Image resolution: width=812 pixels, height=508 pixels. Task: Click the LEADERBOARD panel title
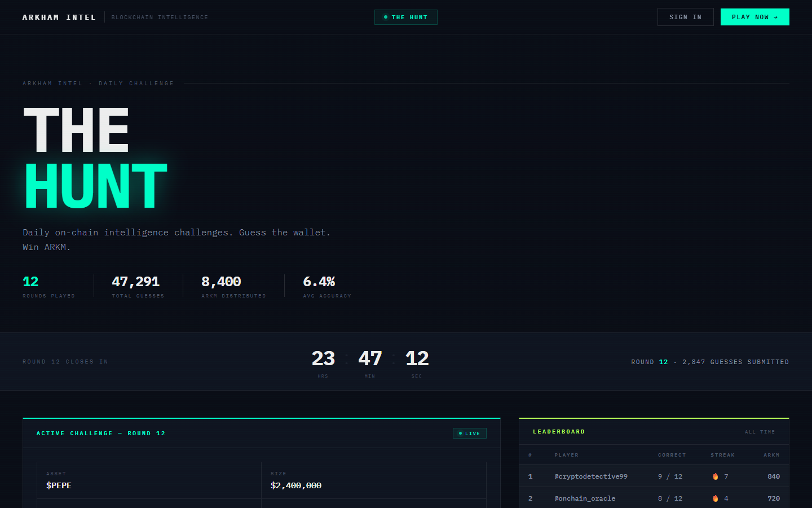click(x=559, y=432)
